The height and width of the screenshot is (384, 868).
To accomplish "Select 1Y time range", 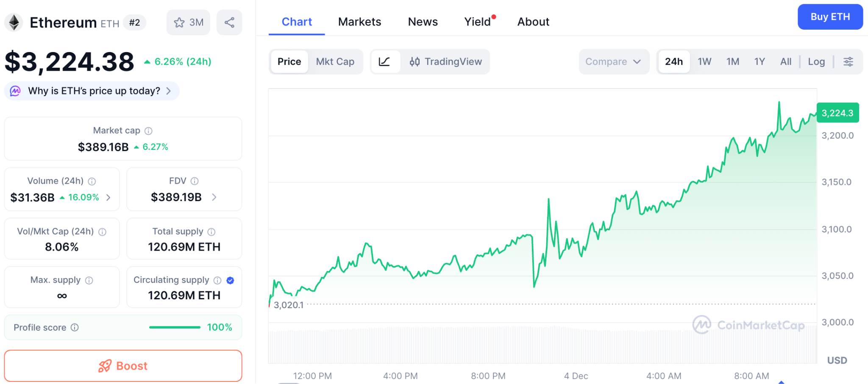I will click(x=759, y=62).
